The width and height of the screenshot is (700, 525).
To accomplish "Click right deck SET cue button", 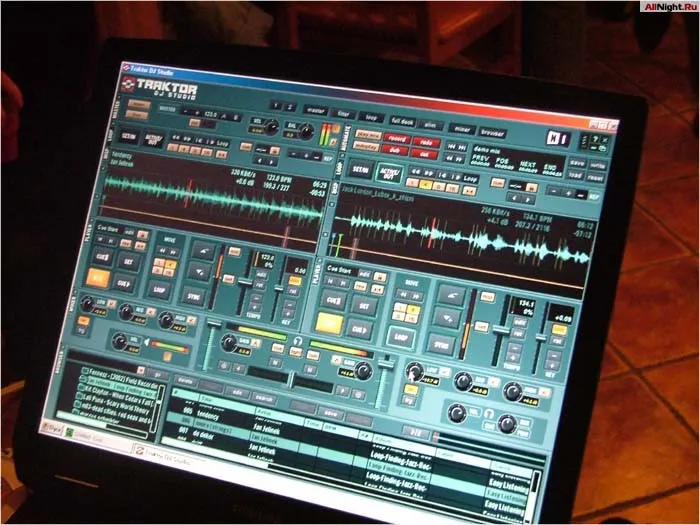I will 363,307.
